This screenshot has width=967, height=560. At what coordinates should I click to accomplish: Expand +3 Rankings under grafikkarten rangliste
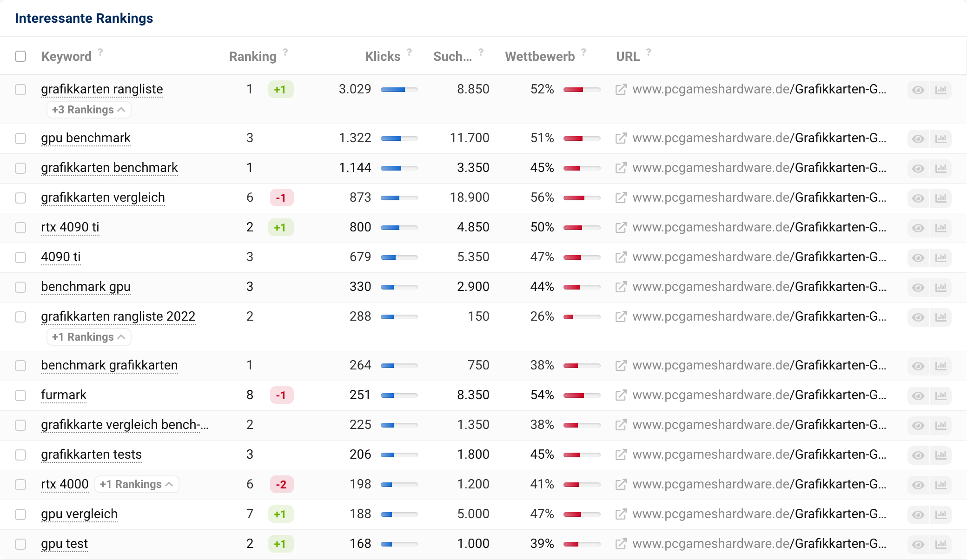88,110
